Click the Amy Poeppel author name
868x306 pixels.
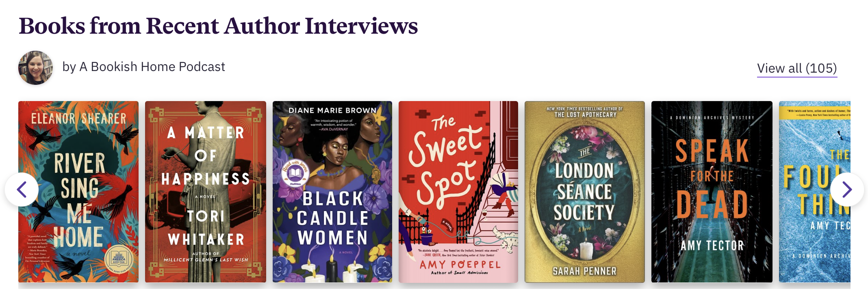pyautogui.click(x=460, y=265)
